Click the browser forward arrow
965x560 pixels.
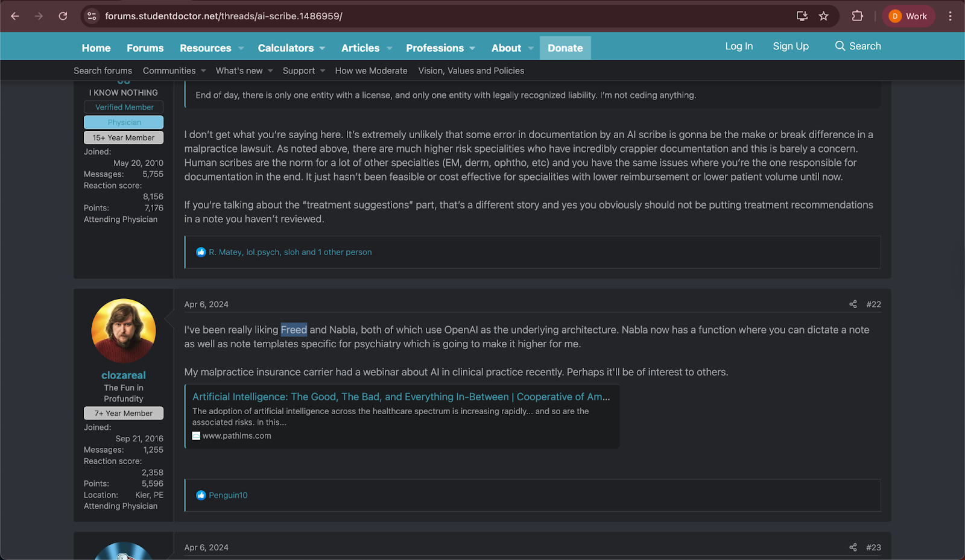coord(39,16)
